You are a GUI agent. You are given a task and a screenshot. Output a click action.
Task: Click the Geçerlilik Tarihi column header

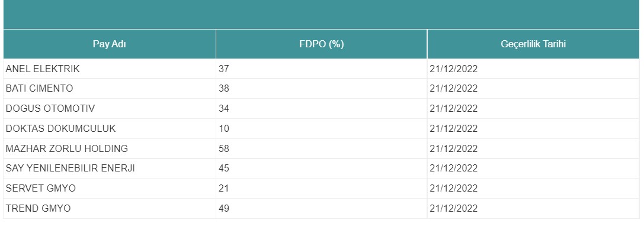(x=533, y=44)
